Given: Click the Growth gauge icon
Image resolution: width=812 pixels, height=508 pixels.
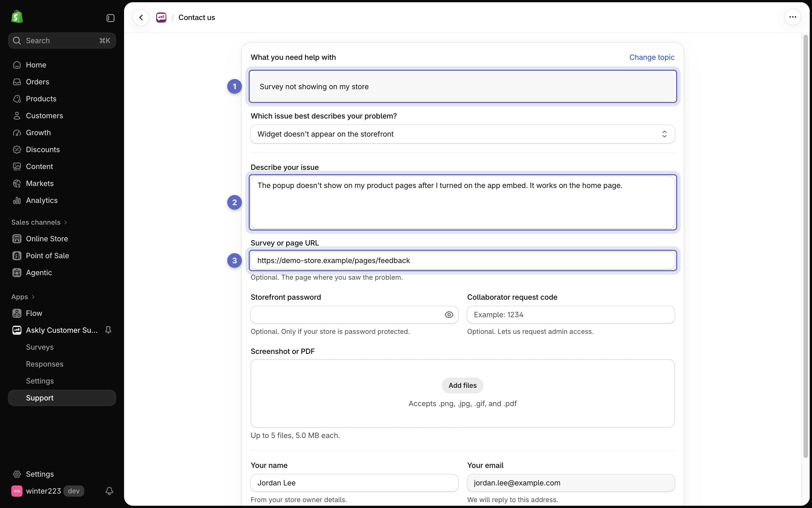Looking at the screenshot, I should click(17, 133).
